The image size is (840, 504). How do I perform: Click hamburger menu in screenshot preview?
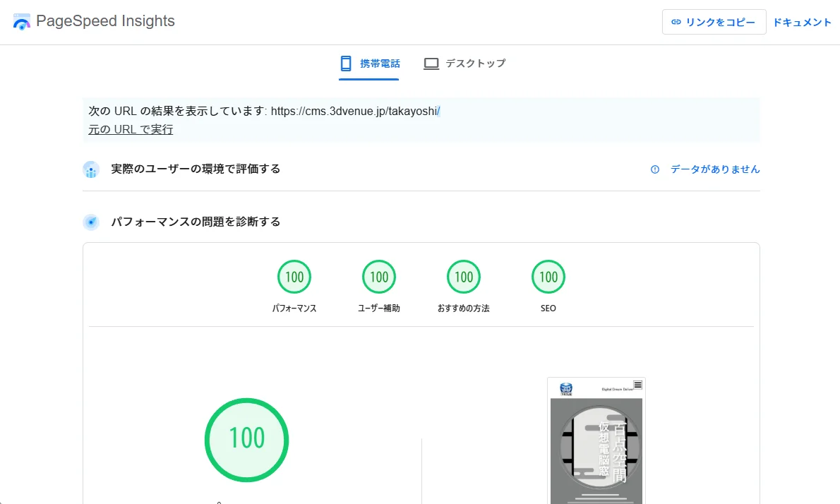(x=637, y=385)
